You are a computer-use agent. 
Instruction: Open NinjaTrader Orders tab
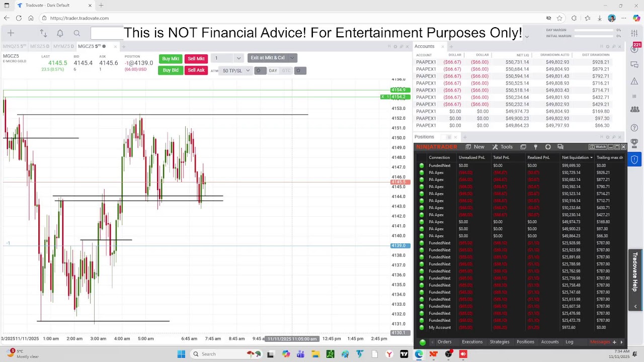point(444,342)
